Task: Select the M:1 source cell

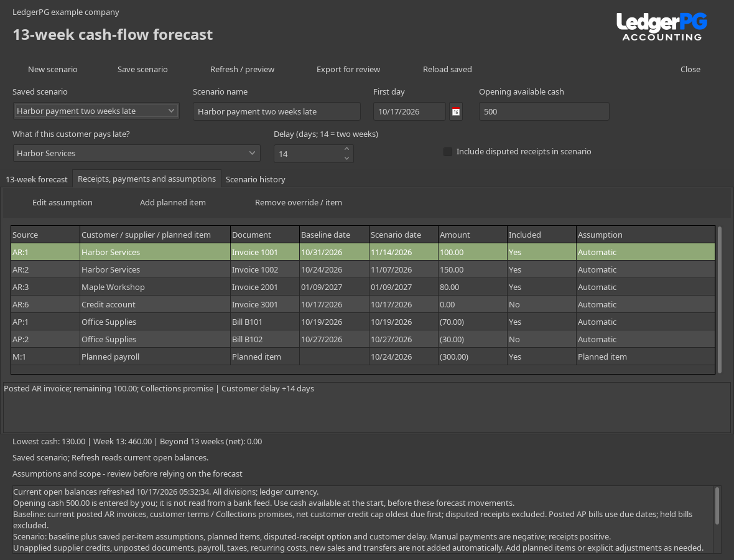Action: pos(45,357)
